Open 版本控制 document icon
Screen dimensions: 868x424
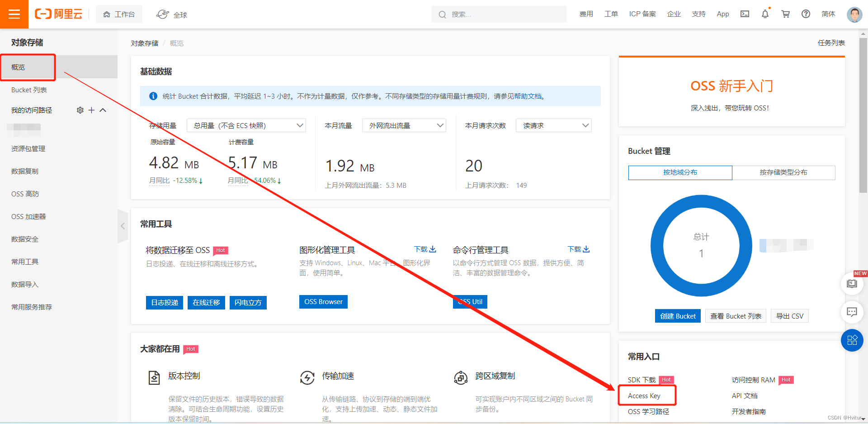click(154, 377)
